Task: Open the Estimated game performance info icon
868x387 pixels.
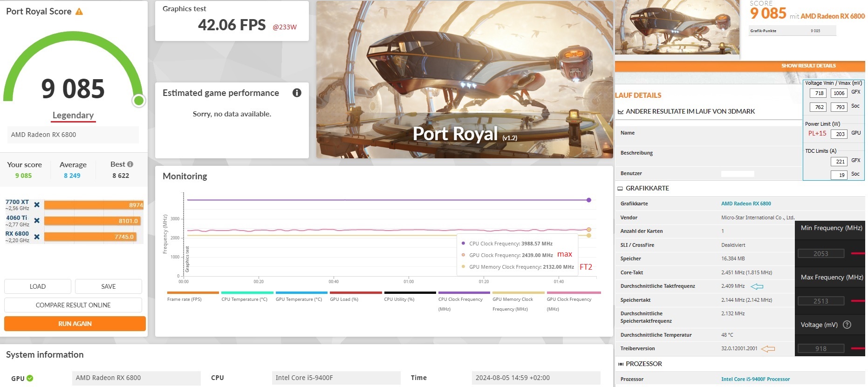Action: (297, 93)
